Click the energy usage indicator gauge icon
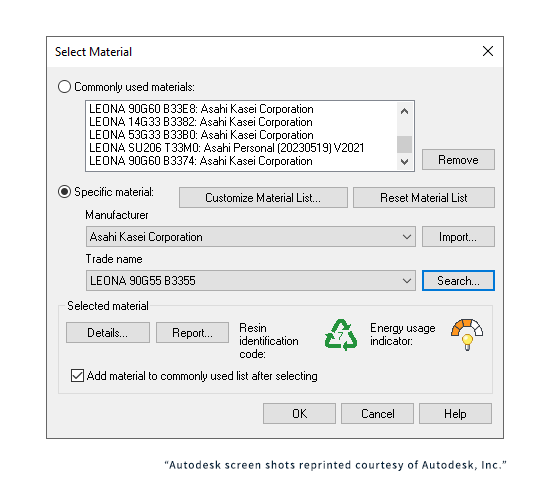550x500 pixels. coord(467,334)
